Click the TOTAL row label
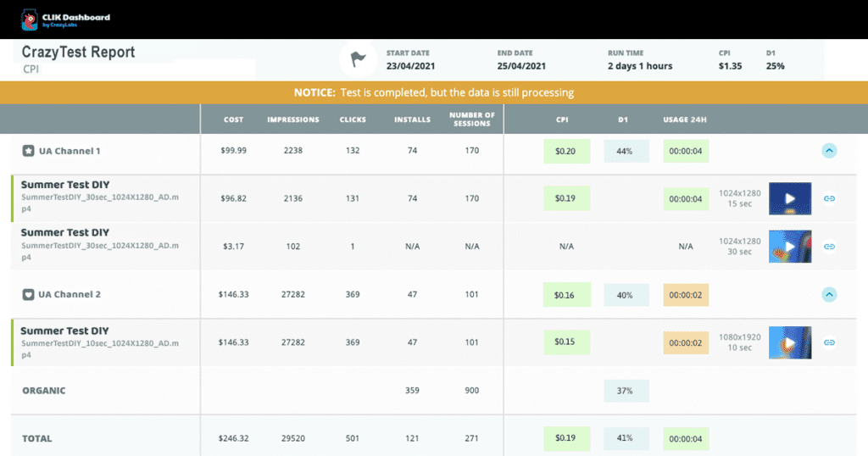Viewport: 868px width, 456px height. click(x=37, y=438)
